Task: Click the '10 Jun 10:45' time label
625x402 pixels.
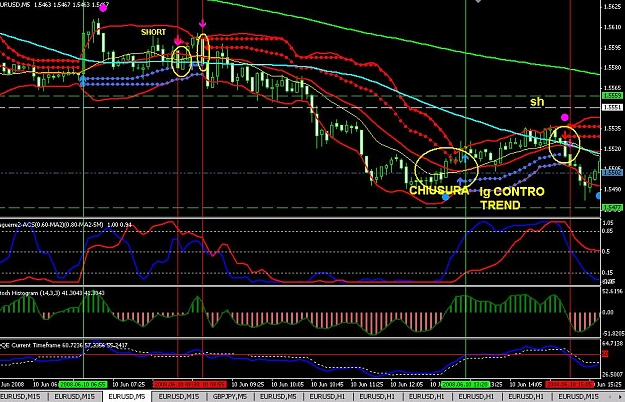Action: 327,385
